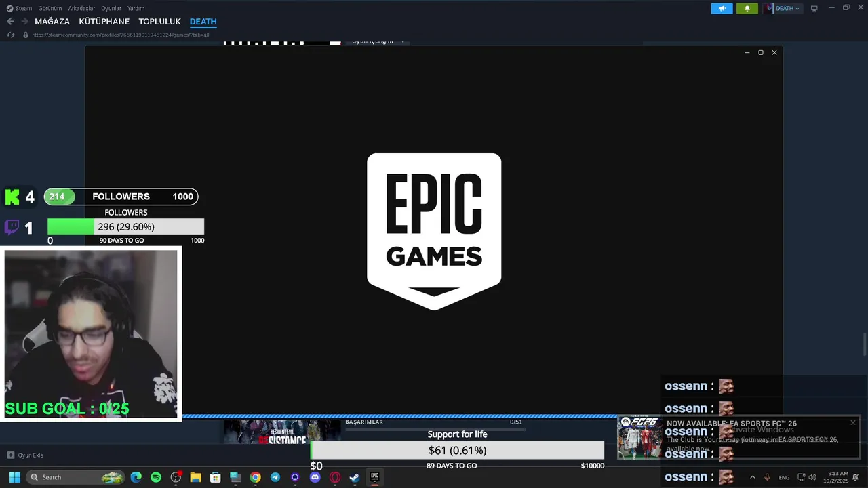
Task: Minimize the Epic Games launcher window
Action: 747,52
